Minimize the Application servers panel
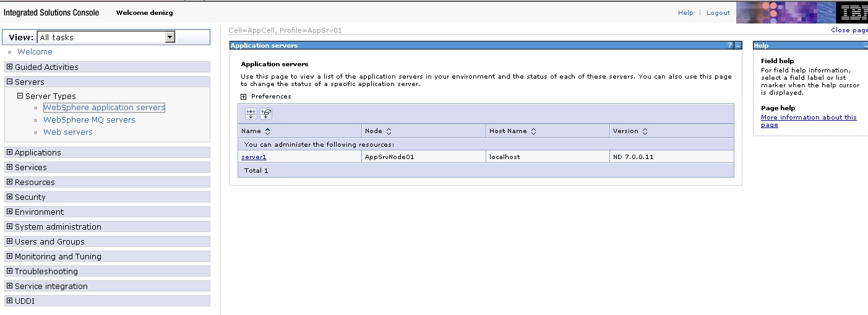This screenshot has height=315, width=868. pos(737,46)
